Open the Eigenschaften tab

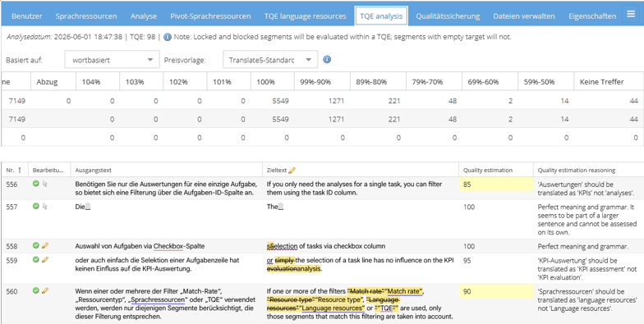pyautogui.click(x=592, y=16)
